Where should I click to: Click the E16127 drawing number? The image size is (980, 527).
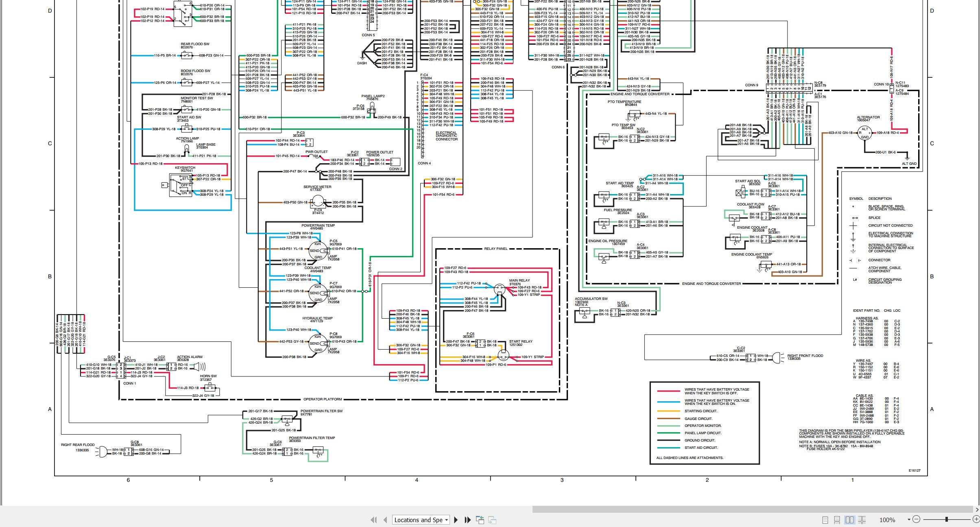pyautogui.click(x=915, y=470)
